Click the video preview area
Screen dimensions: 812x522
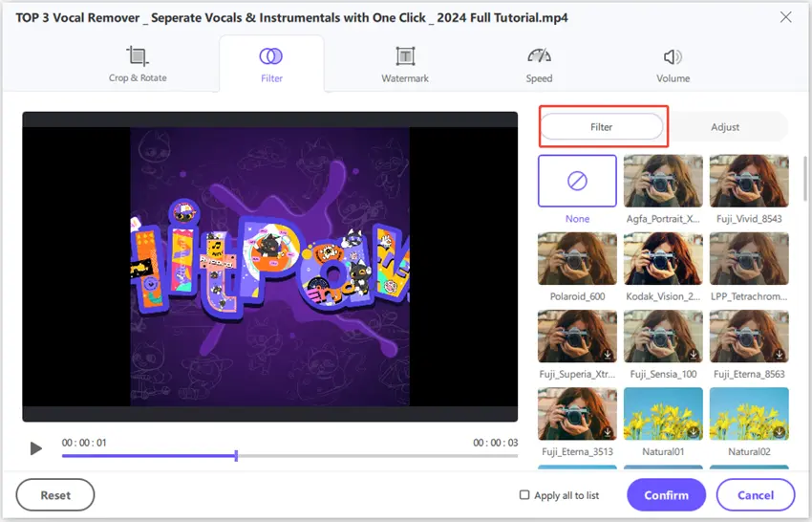click(x=269, y=267)
